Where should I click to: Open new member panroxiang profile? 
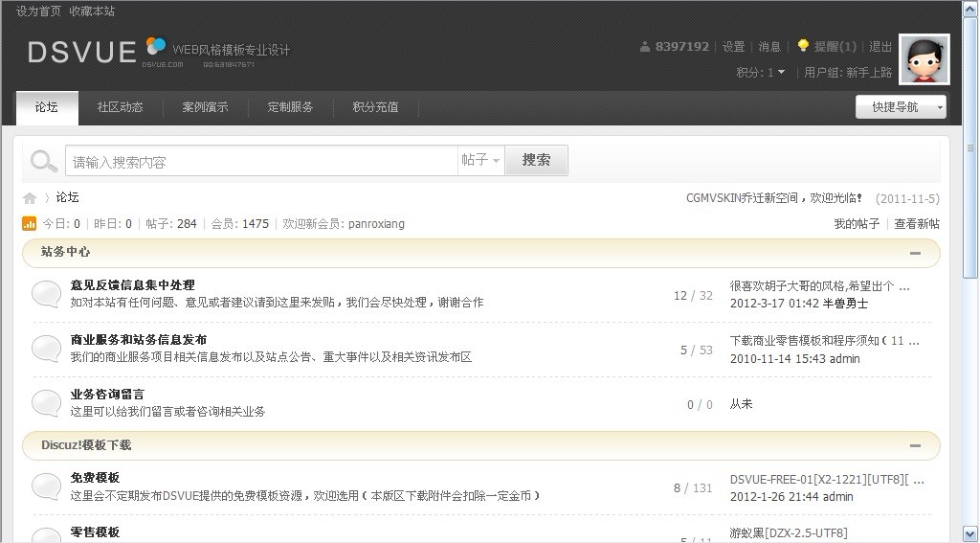click(376, 224)
